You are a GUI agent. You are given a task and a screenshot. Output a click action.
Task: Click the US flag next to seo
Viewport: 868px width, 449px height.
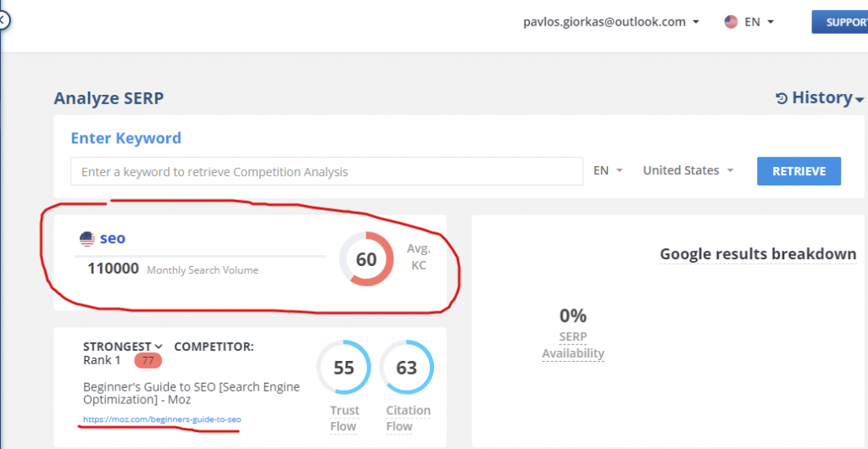[87, 239]
